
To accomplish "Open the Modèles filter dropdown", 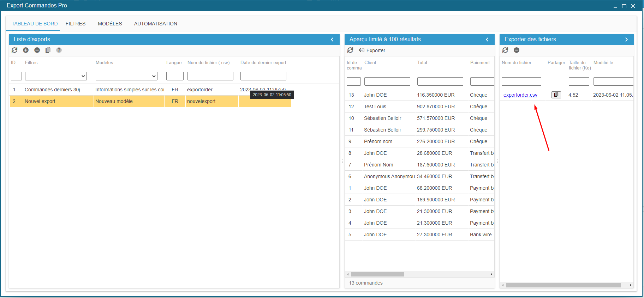I will click(126, 76).
